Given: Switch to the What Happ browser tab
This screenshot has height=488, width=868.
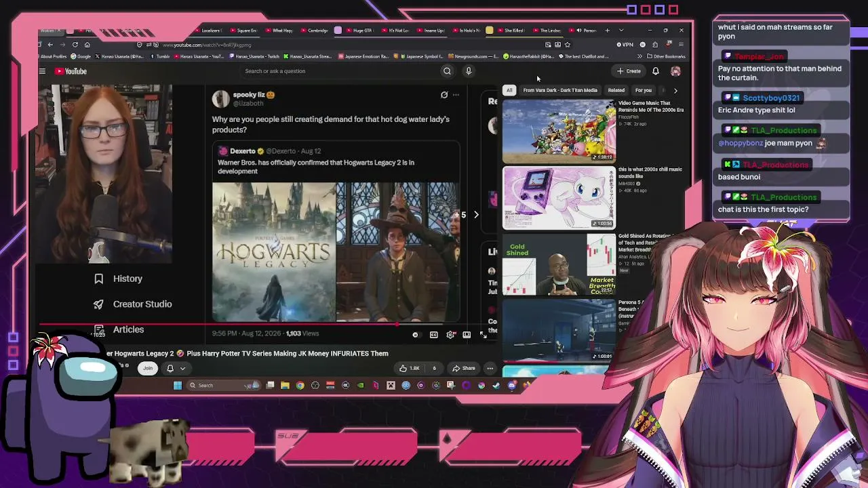Looking at the screenshot, I should 278,30.
